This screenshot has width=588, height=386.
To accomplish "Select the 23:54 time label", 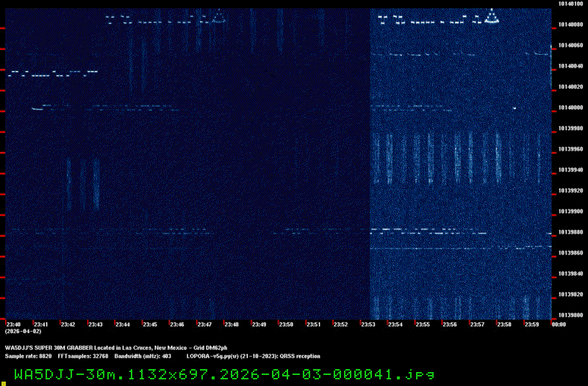I will [395, 324].
